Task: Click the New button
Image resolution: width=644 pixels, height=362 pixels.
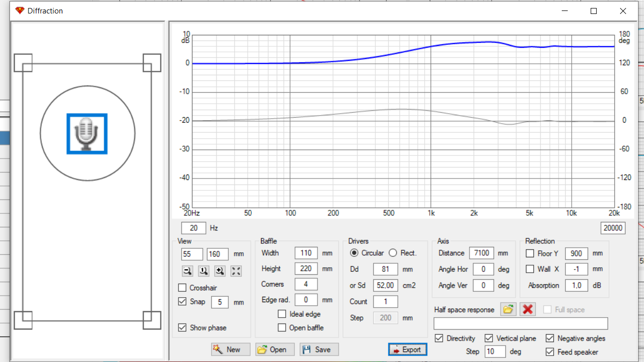Action: pos(231,350)
